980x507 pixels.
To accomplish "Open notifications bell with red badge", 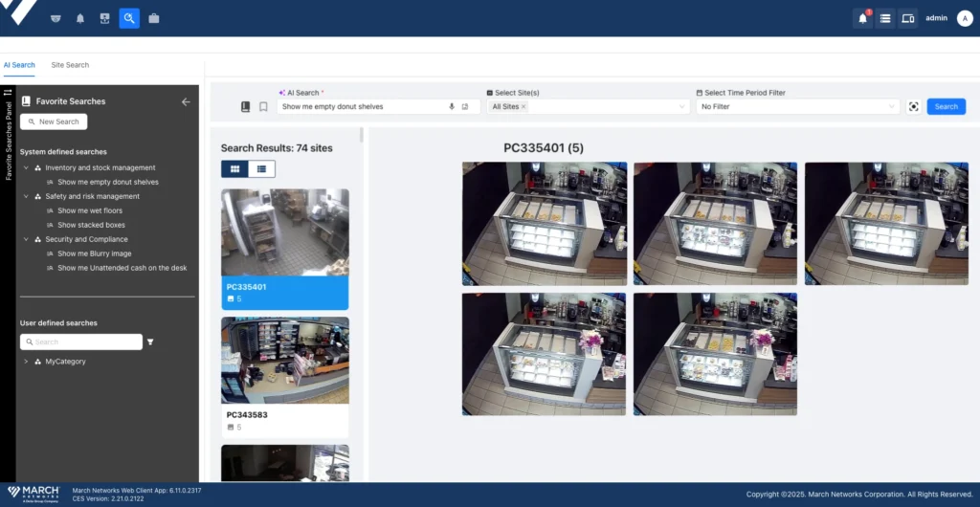I will coord(862,18).
